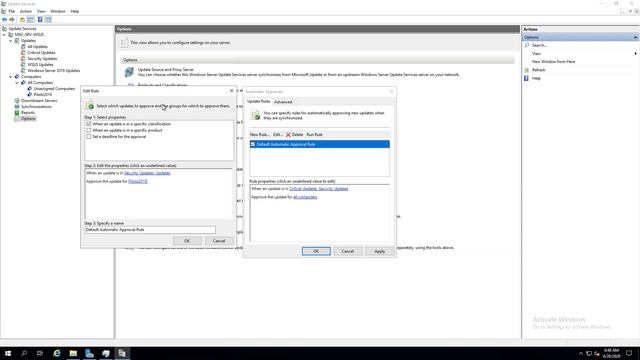Click 'New Window from Here' action
Screen dimensions: 640x360
point(553,62)
